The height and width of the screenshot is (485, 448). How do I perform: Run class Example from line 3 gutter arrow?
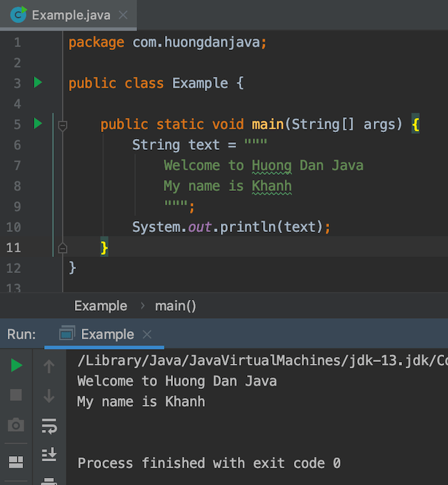(x=38, y=83)
